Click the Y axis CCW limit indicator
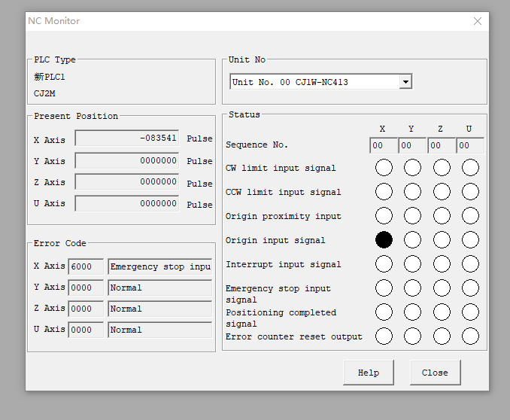This screenshot has width=510, height=420. (412, 192)
